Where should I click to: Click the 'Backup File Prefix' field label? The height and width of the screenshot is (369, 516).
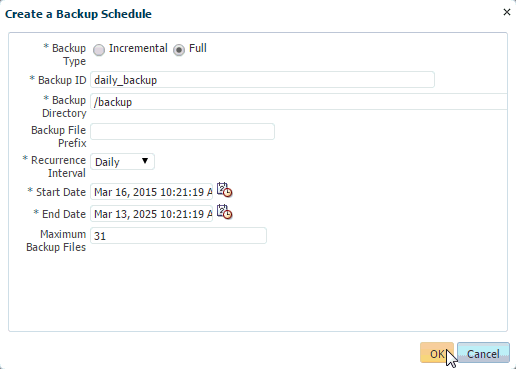(x=58, y=137)
